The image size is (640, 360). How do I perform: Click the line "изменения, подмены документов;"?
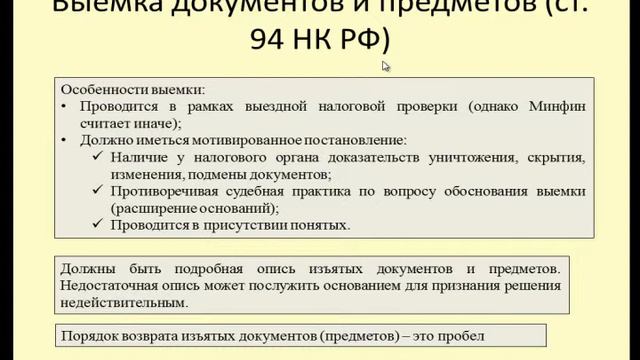click(x=221, y=175)
